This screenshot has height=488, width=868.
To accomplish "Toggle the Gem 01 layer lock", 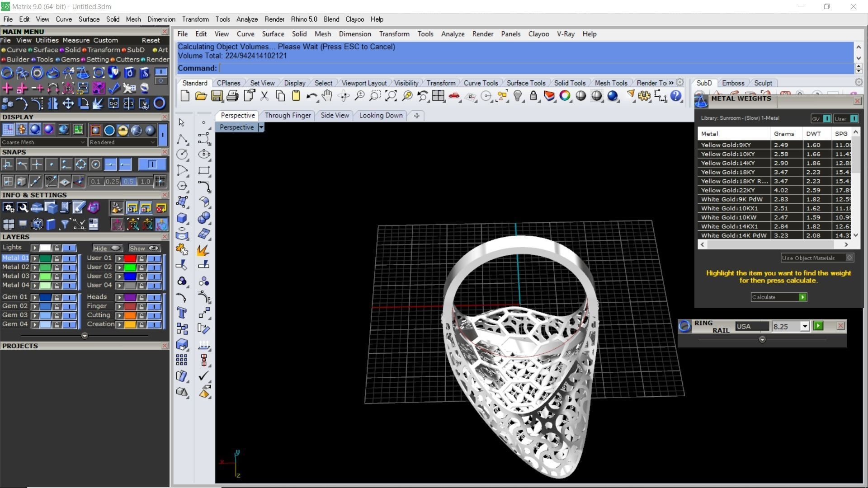I will (57, 297).
